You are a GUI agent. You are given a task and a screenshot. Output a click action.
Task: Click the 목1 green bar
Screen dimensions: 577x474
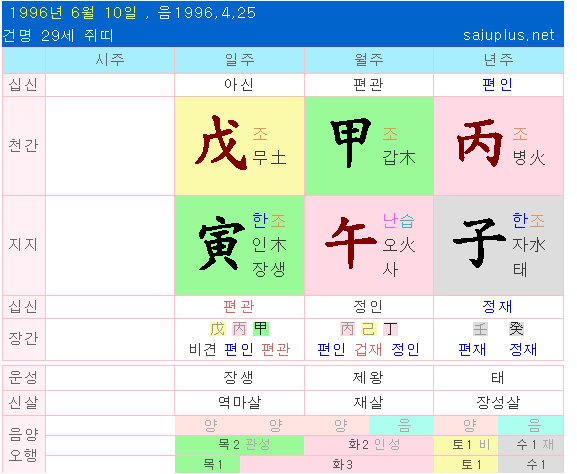208,464
